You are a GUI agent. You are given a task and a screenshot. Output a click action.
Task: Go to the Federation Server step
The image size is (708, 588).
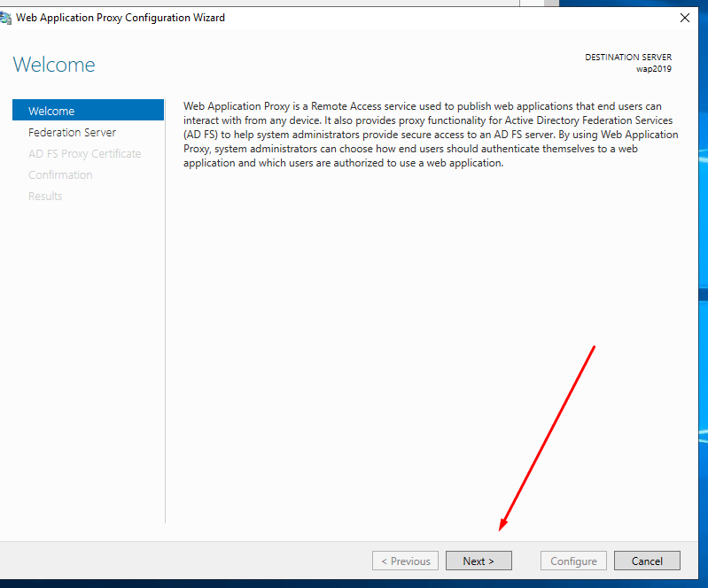(x=72, y=132)
